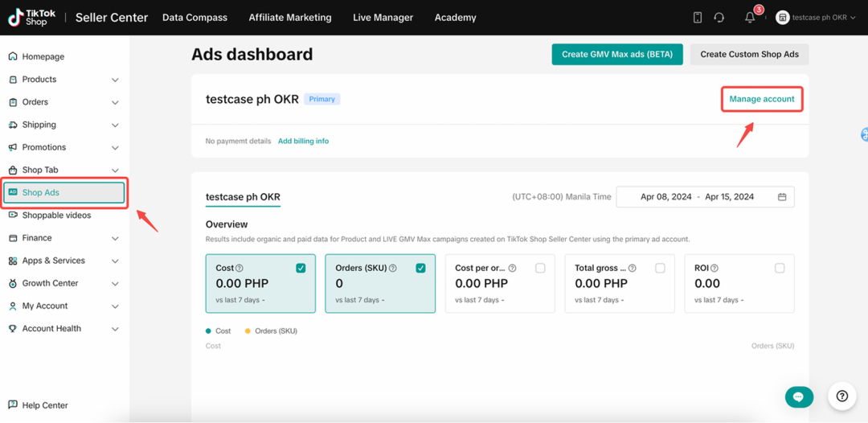Click the TikTok Shop logo
Screen dimensions: 868x423
tap(32, 18)
